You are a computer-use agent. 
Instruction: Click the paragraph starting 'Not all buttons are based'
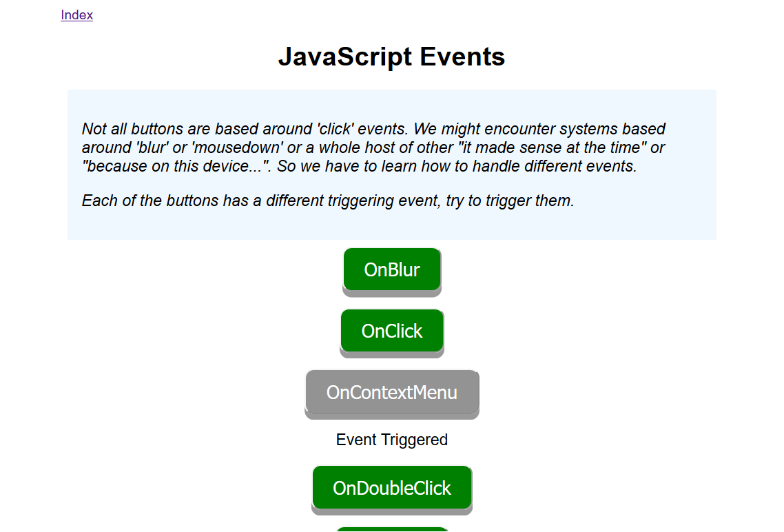[374, 147]
